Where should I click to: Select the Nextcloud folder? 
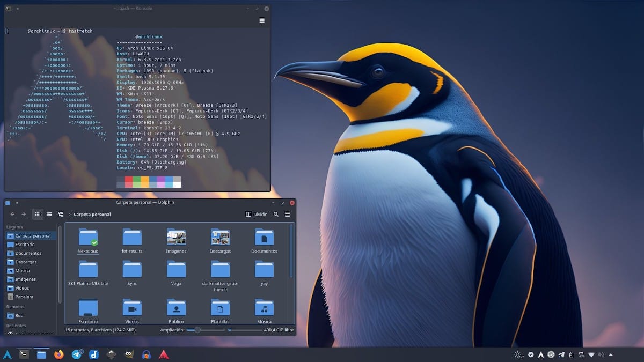click(88, 241)
